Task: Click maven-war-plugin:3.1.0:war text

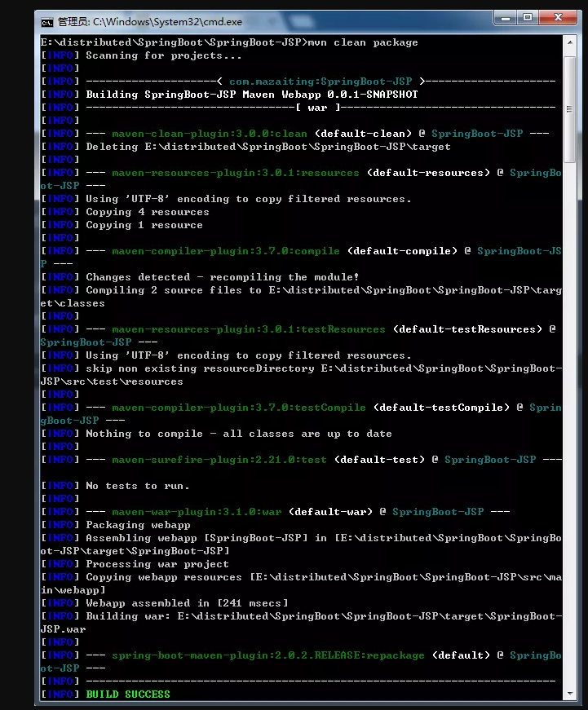Action: click(x=197, y=512)
